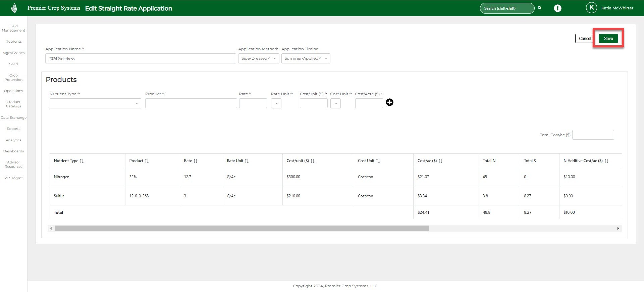The width and height of the screenshot is (644, 292).
Task: Go to Reports in the sidebar
Action: 13,129
